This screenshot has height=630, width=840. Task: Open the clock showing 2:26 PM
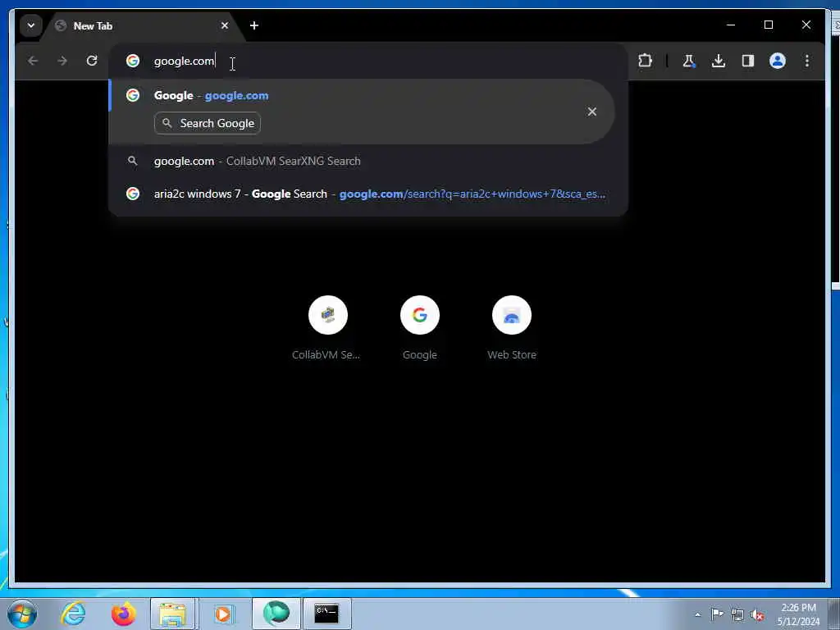(x=798, y=614)
